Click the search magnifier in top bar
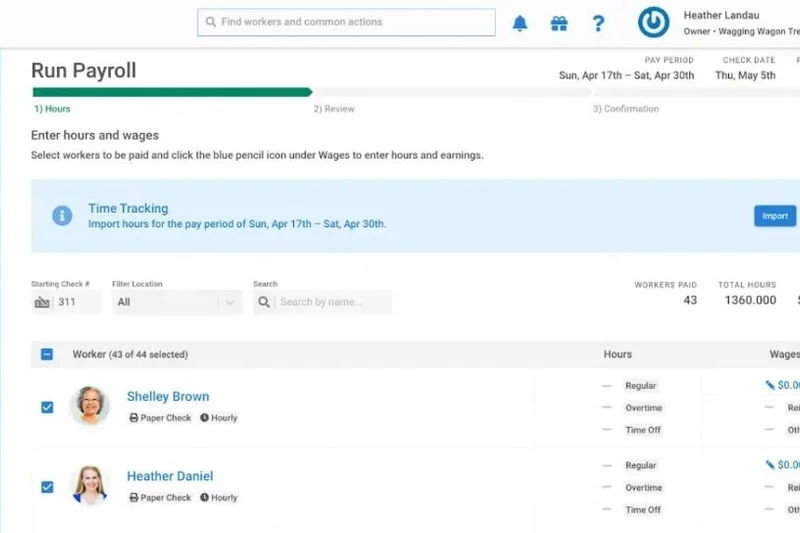Screen dimensions: 800x533 click(210, 22)
